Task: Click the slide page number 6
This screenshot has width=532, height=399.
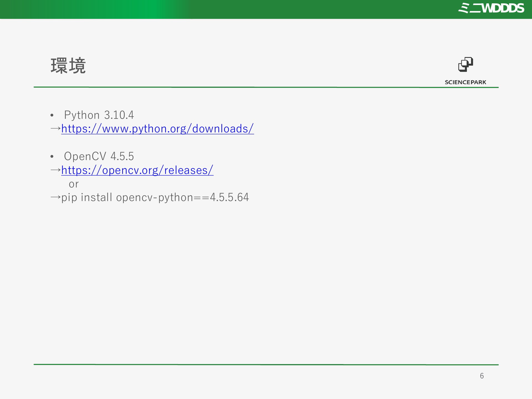Action: click(482, 376)
